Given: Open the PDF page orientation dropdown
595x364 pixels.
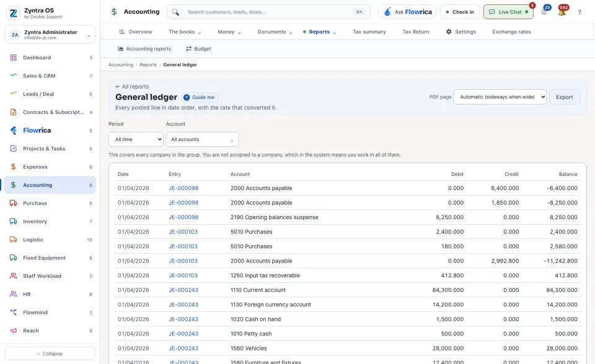Looking at the screenshot, I should (500, 97).
